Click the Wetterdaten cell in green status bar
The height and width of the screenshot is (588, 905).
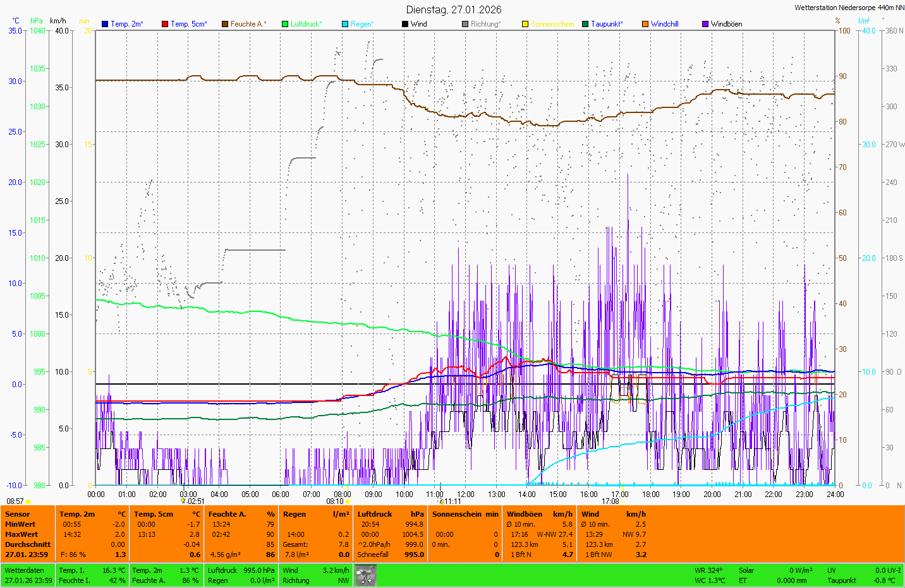25,570
